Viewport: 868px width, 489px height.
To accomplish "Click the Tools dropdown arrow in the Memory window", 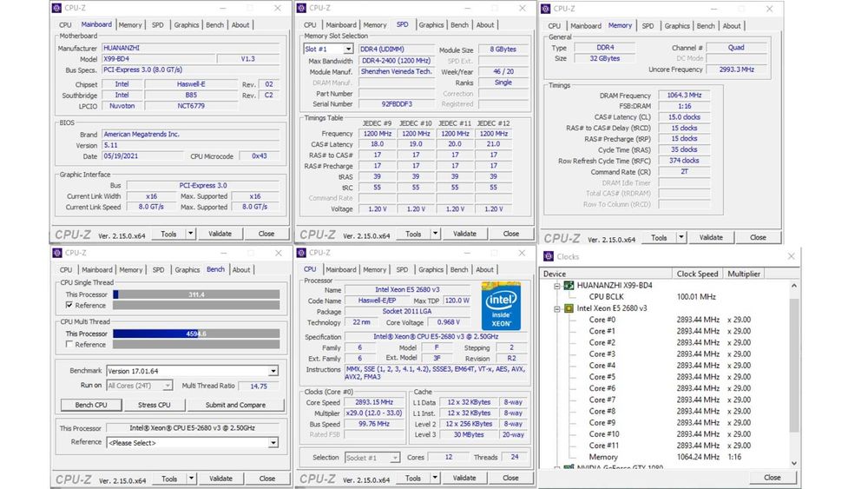I will click(681, 238).
